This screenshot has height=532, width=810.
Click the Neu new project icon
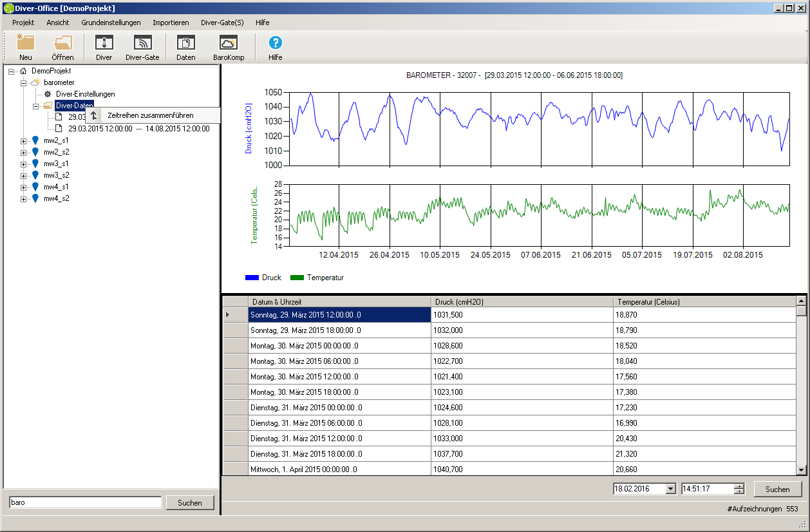26,46
